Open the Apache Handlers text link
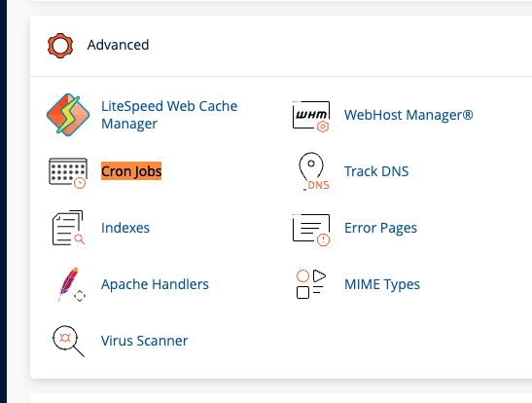 point(155,284)
